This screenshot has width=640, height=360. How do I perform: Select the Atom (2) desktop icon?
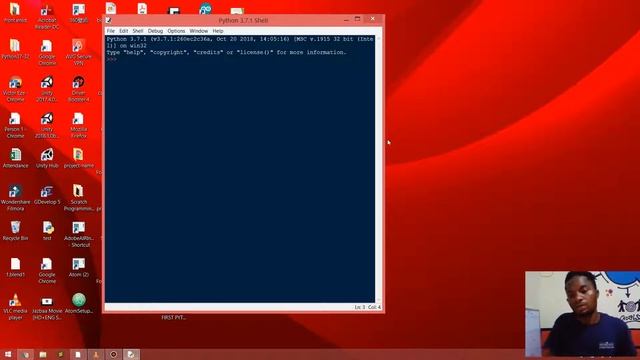tap(78, 267)
